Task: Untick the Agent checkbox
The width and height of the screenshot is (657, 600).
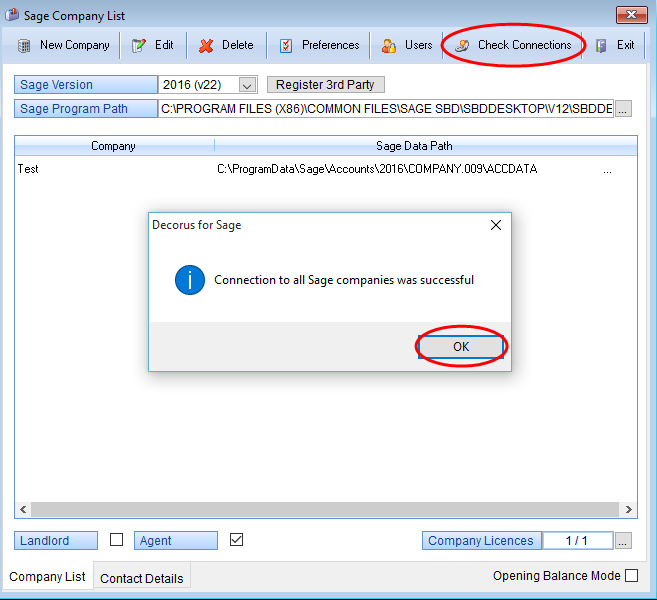Action: click(x=236, y=540)
